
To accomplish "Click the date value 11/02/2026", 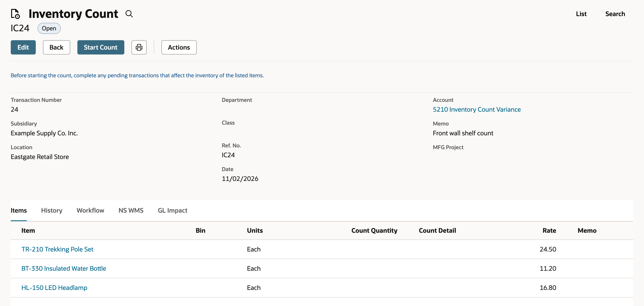I will (x=240, y=179).
